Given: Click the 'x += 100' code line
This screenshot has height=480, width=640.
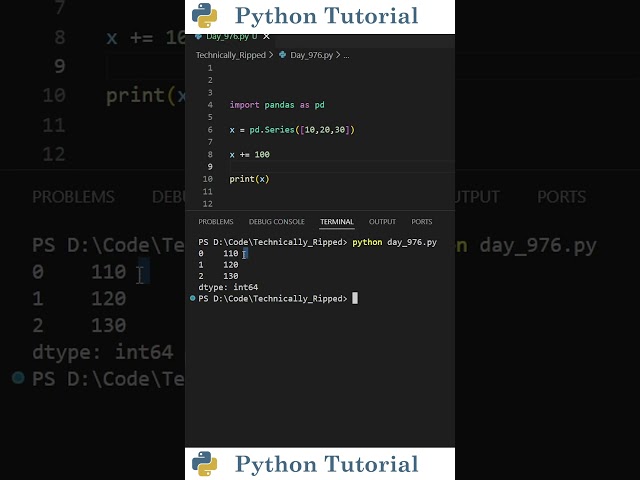Looking at the screenshot, I should (x=249, y=154).
